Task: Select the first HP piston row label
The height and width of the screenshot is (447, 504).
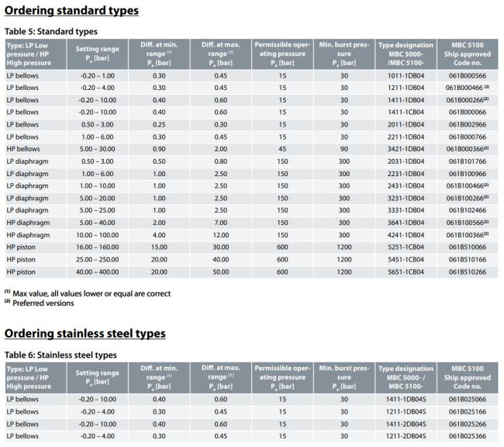Action: pos(21,248)
